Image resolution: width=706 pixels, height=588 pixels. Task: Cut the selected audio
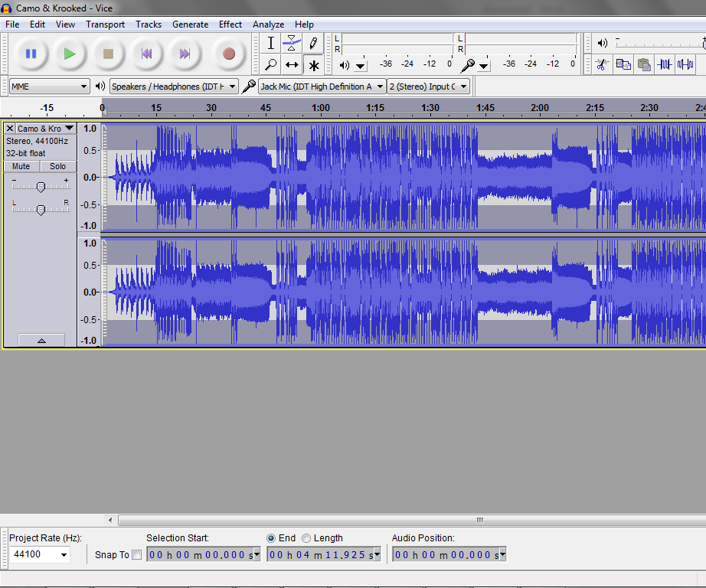point(602,64)
